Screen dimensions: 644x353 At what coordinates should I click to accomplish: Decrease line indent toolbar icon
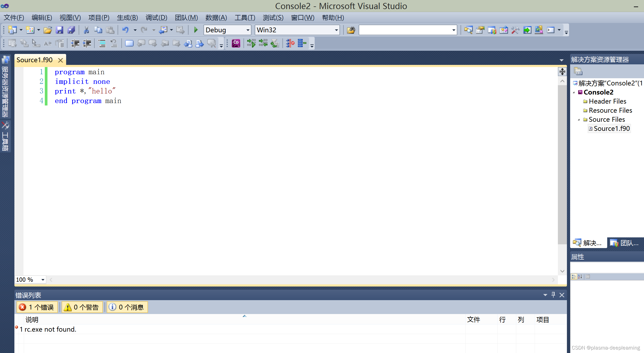coord(75,43)
